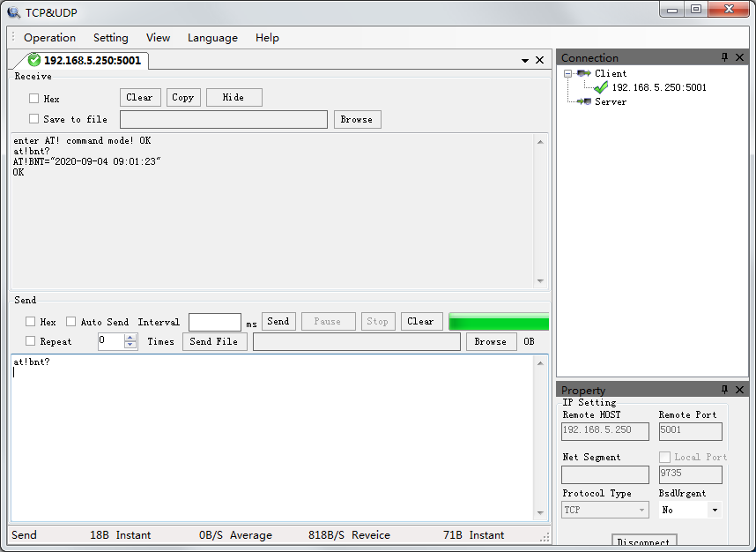Select the Server node icon in the tree

pyautogui.click(x=584, y=101)
